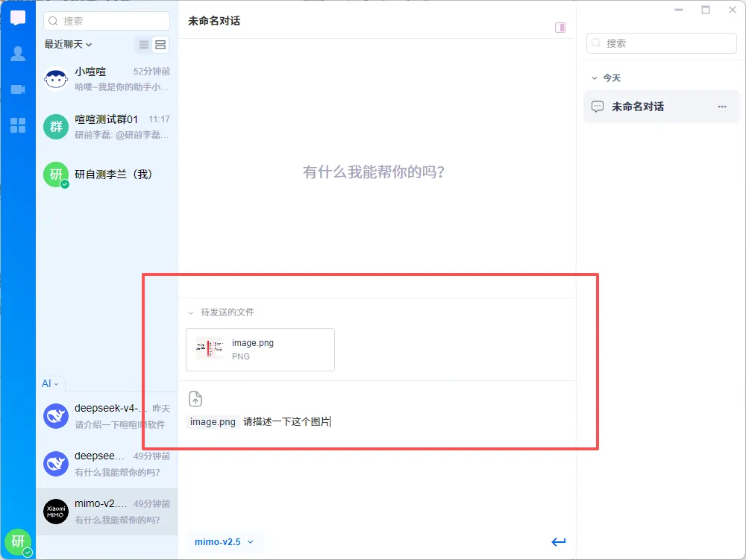Open the 研自测李兰（我） chat
Screen dimensions: 746x560
tap(107, 174)
